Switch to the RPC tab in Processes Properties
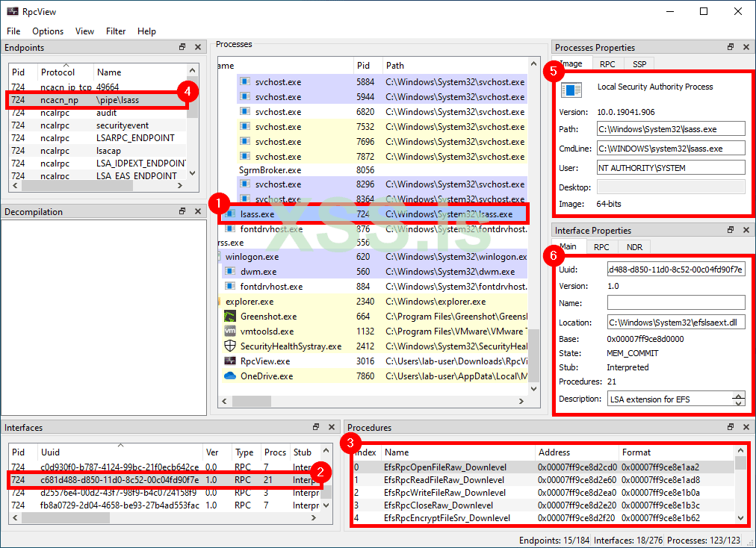756x548 pixels. 607,64
